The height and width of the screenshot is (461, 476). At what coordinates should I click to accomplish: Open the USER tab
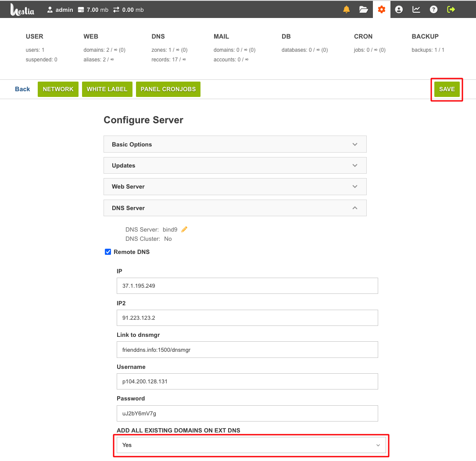[x=34, y=36]
